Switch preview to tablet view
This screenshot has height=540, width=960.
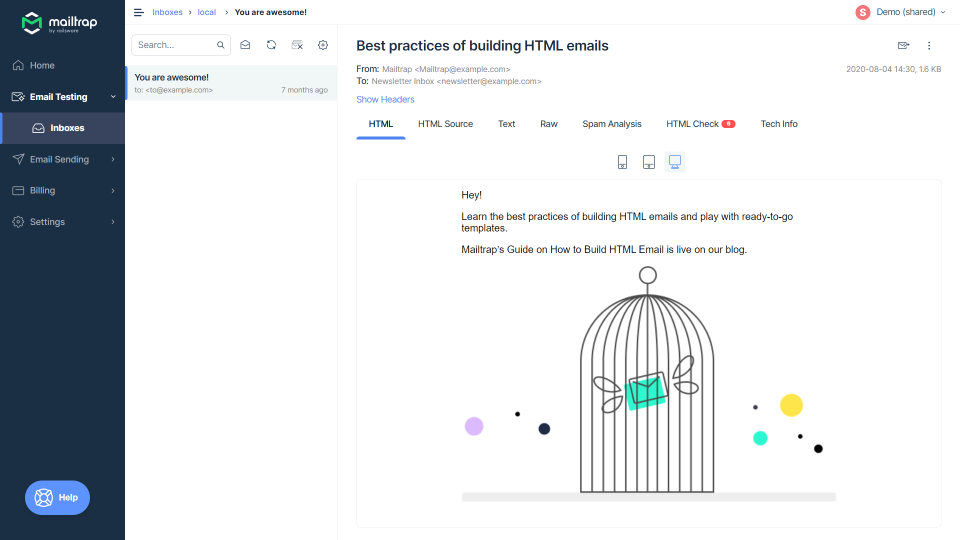(x=648, y=162)
